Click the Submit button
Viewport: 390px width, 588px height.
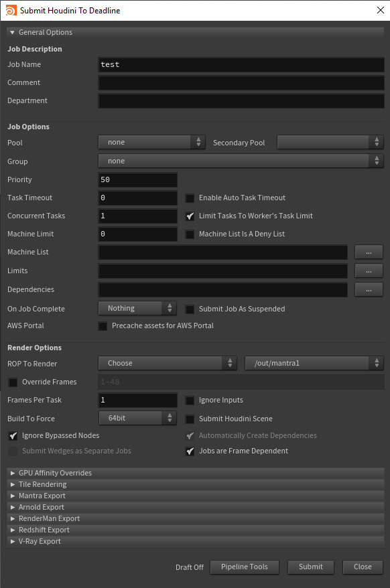click(311, 567)
